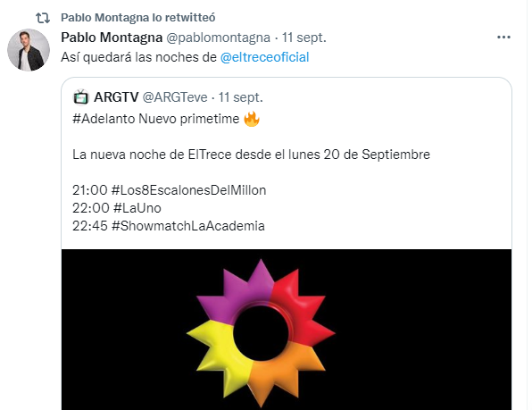Open the ARGTV account name

coord(116,97)
